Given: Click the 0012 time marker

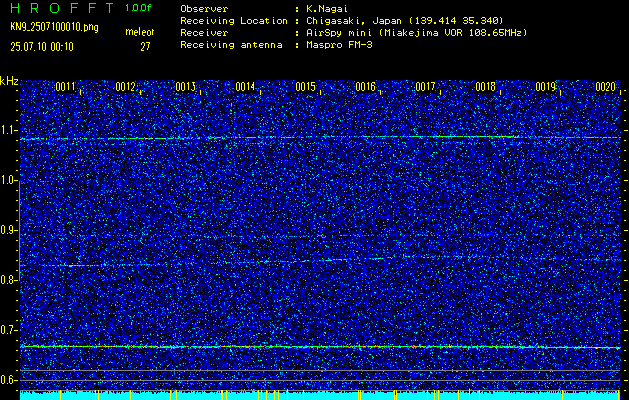Looking at the screenshot, I should (x=125, y=87).
